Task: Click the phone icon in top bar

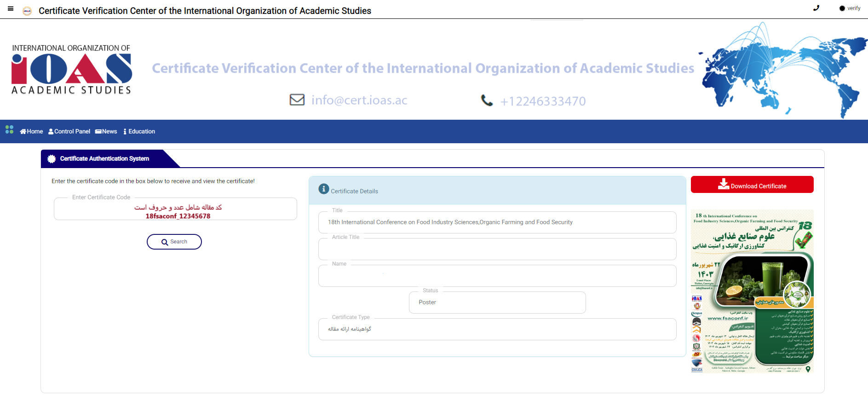Action: coord(816,8)
